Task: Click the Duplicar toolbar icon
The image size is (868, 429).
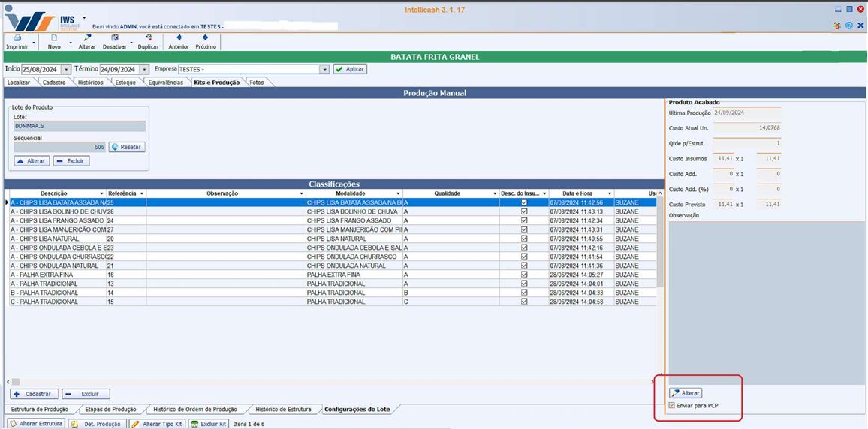Action: coord(148,38)
